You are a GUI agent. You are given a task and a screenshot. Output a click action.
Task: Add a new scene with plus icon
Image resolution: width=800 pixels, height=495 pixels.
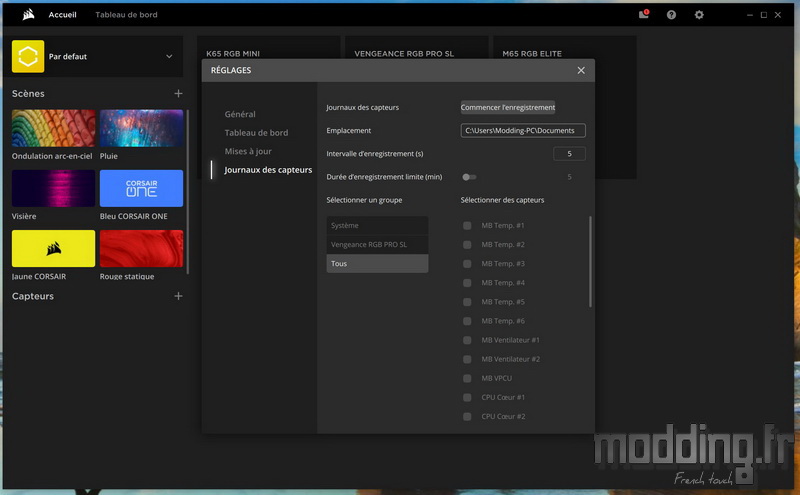[178, 93]
